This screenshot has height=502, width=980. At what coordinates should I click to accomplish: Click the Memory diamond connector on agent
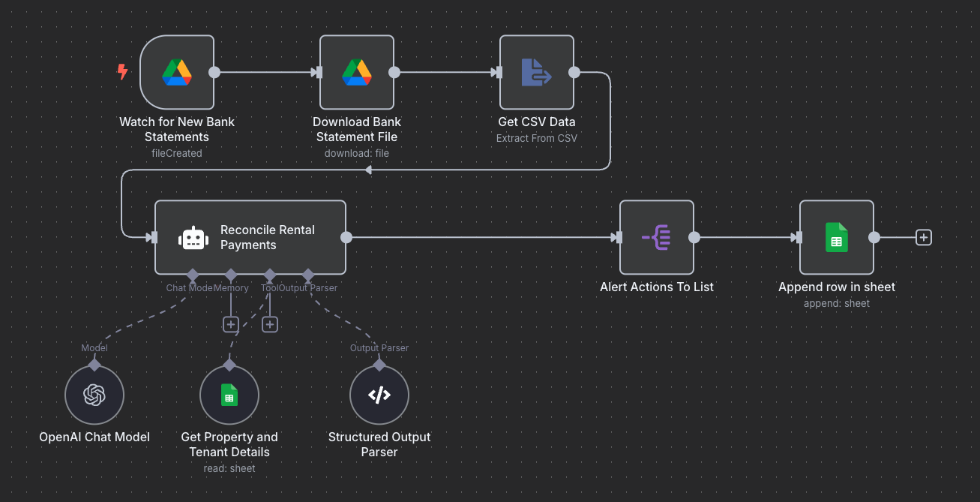231,274
